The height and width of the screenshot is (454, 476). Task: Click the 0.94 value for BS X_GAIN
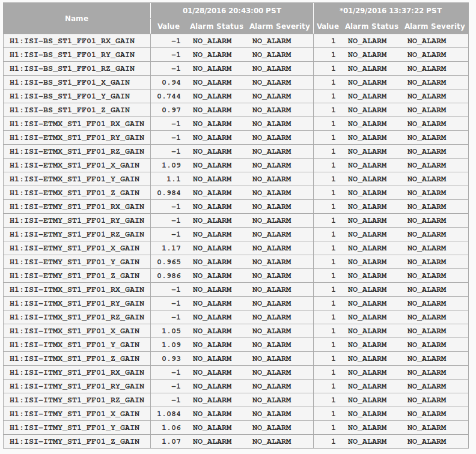[x=171, y=82]
